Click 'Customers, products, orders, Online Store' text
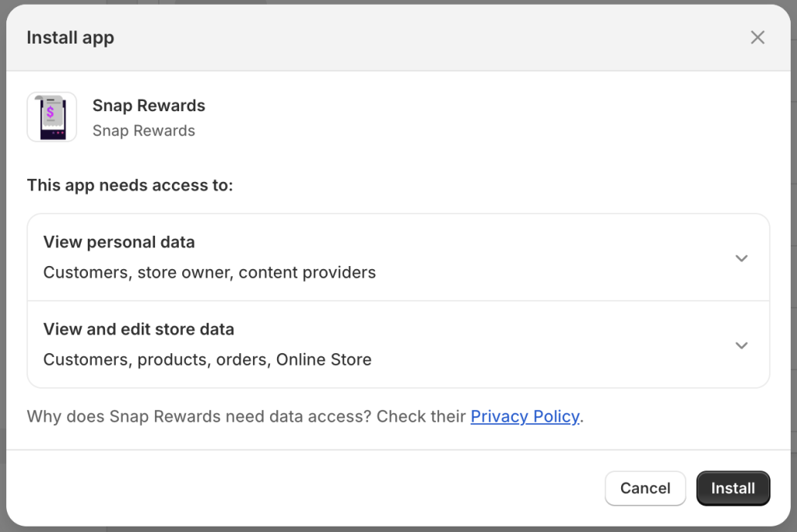Screen dimensions: 797x532 point(207,360)
